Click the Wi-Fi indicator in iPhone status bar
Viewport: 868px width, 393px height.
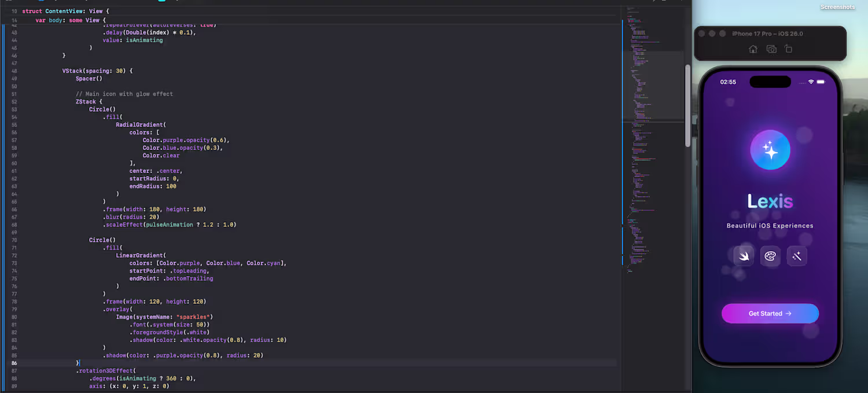click(811, 82)
